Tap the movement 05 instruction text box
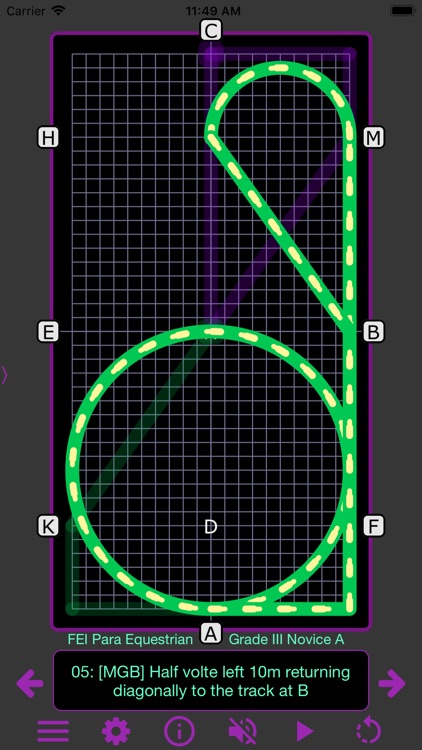 (211, 680)
